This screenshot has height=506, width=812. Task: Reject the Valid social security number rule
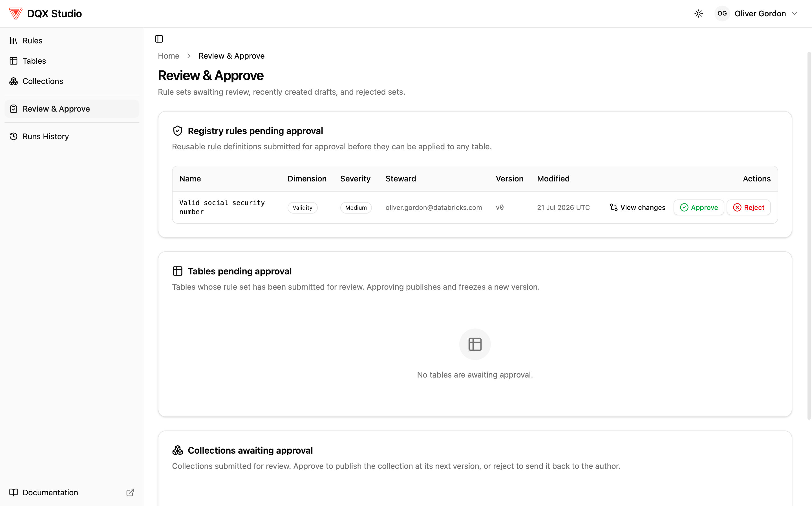(749, 207)
